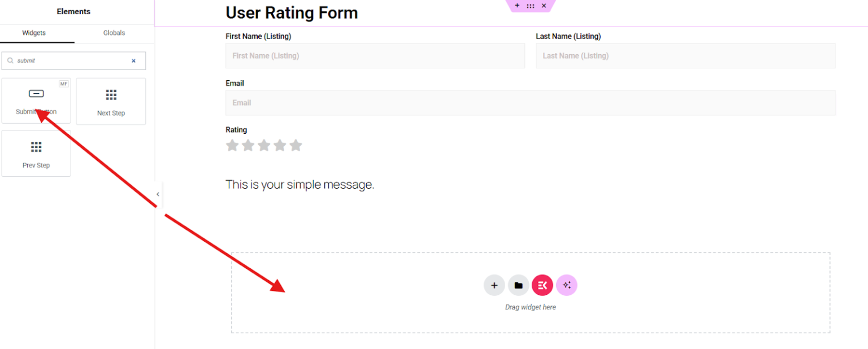Screen dimensions: 868x349
Task: Click the Drag widget here text
Action: pyautogui.click(x=531, y=307)
